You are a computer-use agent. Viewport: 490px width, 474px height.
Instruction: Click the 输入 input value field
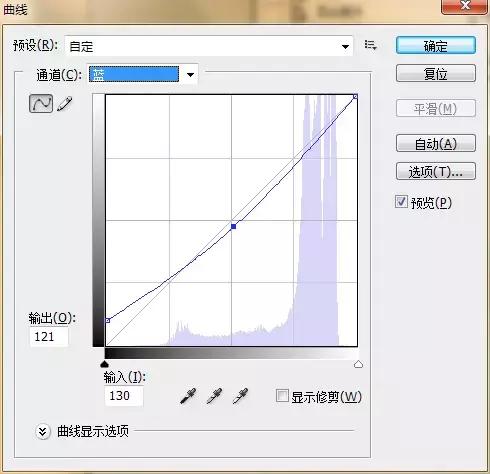tap(124, 396)
